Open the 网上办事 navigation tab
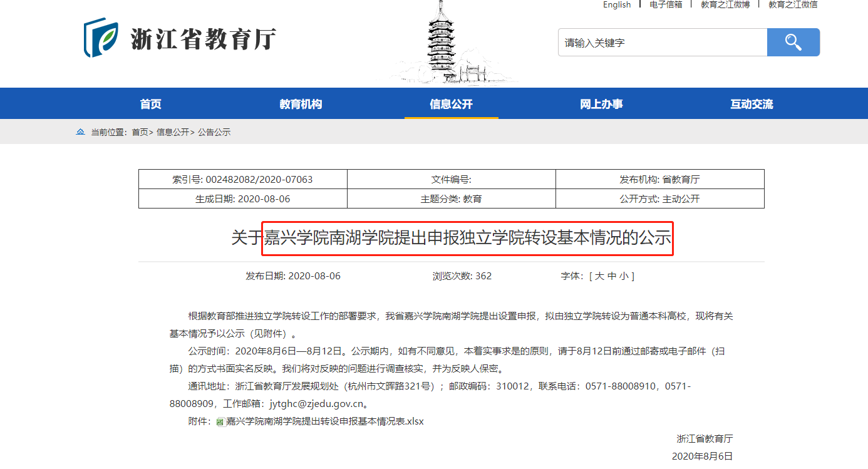Screen dimensions: 868x469 tap(601, 104)
